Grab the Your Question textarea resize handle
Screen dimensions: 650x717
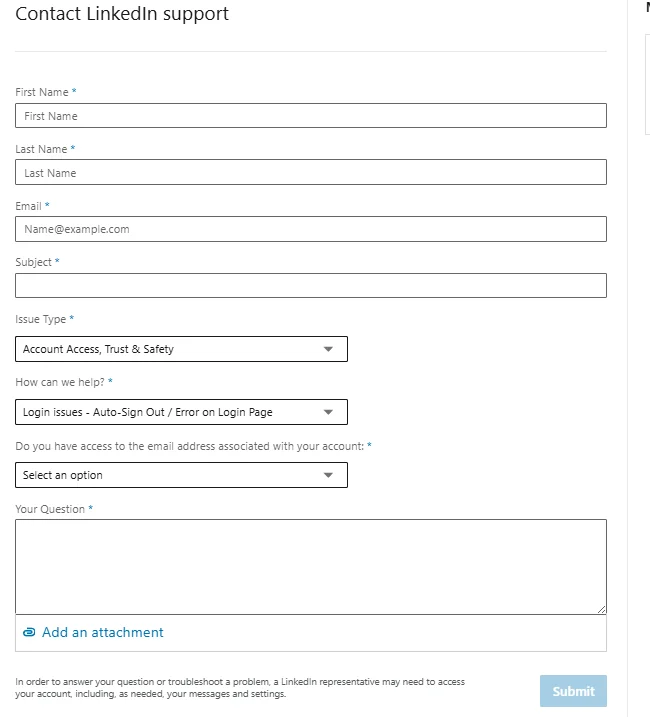pos(602,609)
